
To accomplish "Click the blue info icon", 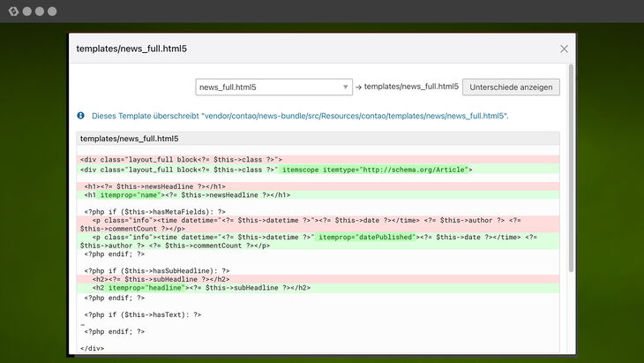I will (81, 116).
